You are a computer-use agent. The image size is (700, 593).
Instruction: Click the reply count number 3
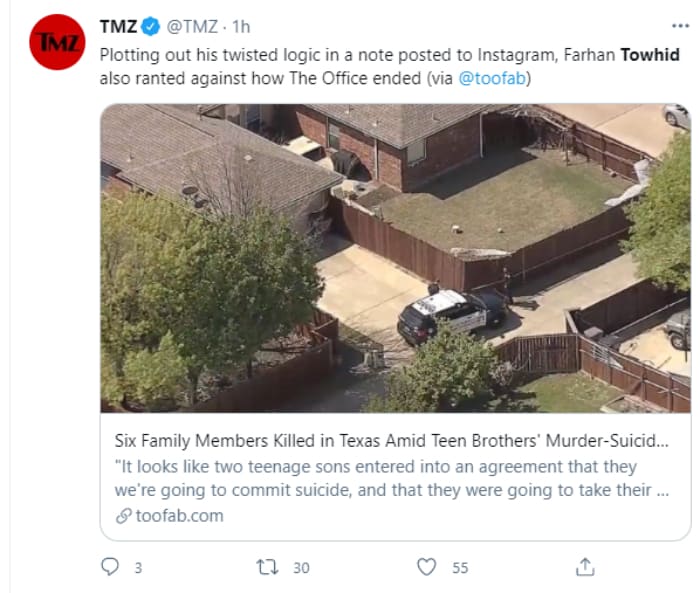pos(138,568)
